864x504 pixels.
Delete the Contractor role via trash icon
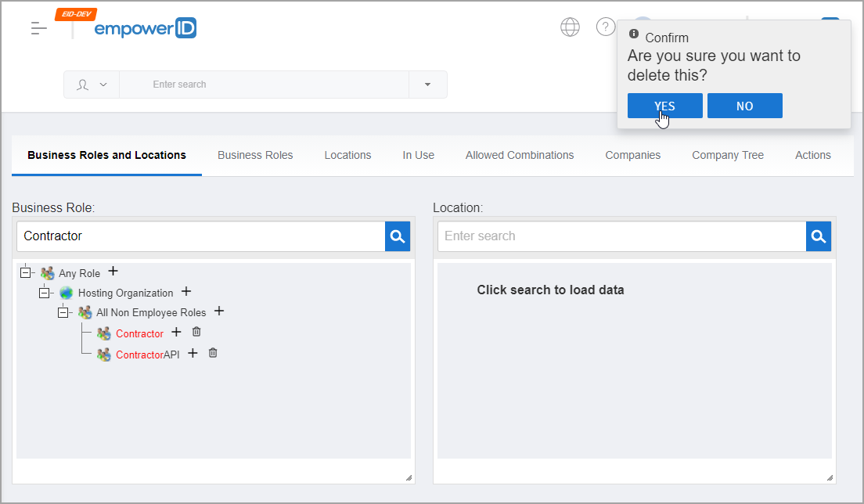[x=196, y=333]
